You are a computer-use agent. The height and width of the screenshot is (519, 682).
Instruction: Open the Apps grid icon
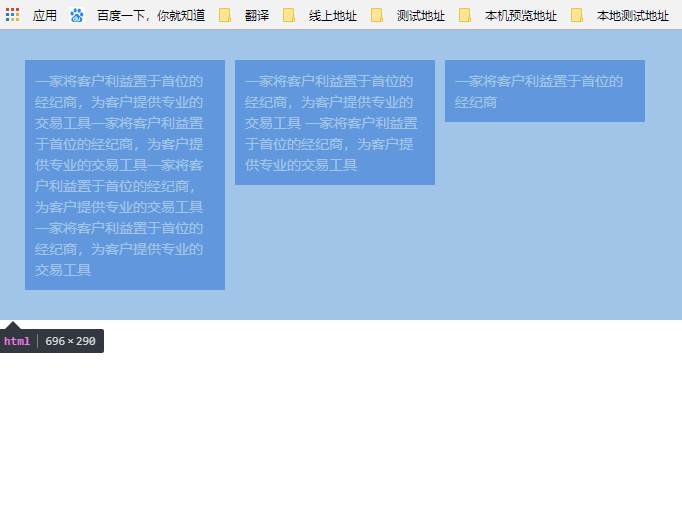tap(13, 15)
